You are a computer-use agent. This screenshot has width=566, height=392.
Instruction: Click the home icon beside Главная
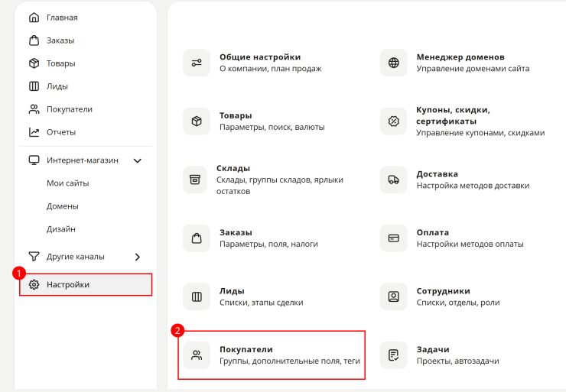tap(34, 18)
